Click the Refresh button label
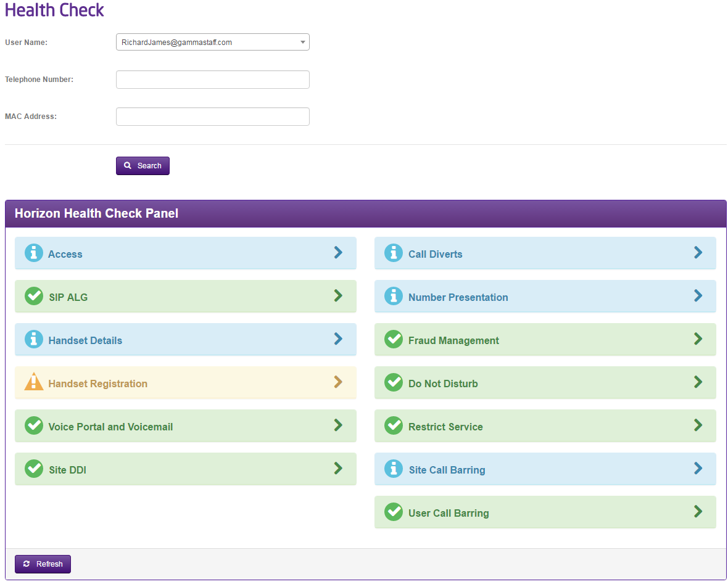 (x=49, y=564)
